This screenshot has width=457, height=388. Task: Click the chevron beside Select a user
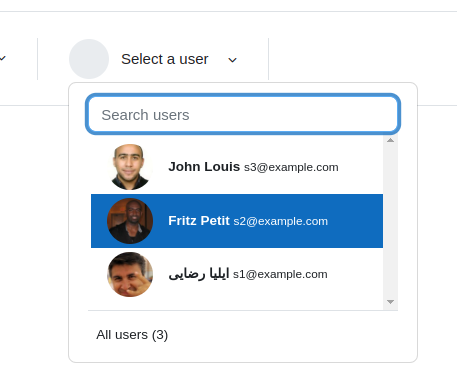point(232,60)
